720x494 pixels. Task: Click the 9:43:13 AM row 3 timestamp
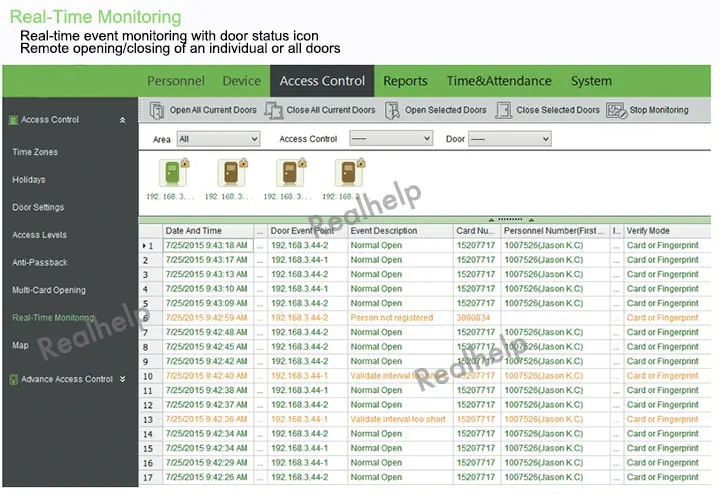click(x=207, y=274)
